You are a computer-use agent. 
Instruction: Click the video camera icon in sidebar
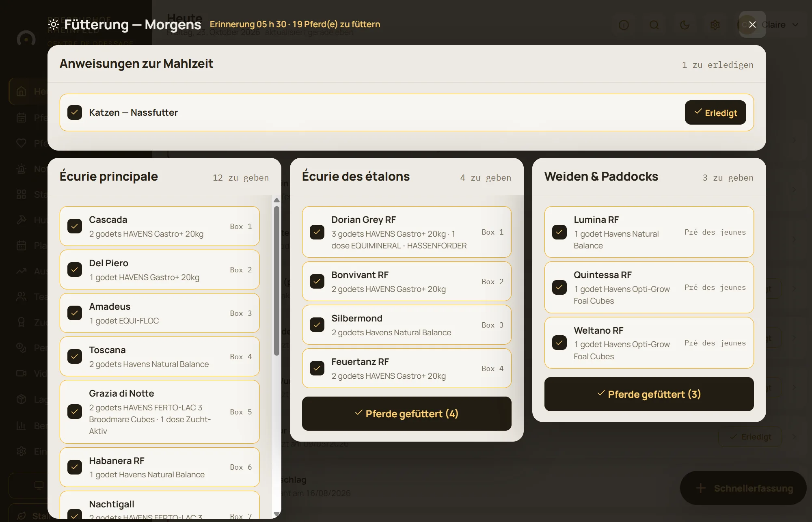pos(21,373)
